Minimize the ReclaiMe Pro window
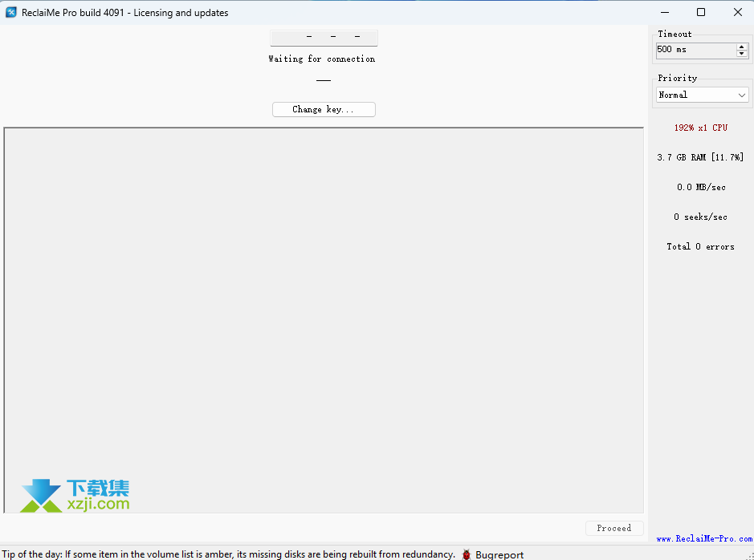 [665, 13]
